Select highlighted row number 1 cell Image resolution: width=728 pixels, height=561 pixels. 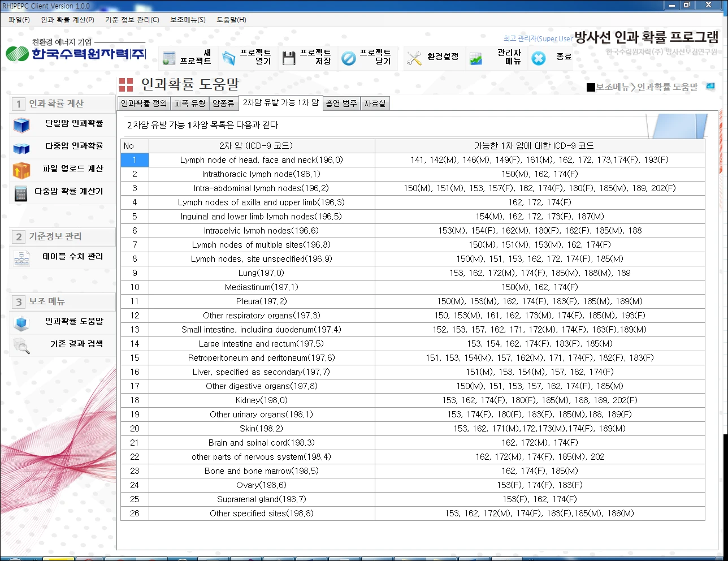click(x=135, y=160)
